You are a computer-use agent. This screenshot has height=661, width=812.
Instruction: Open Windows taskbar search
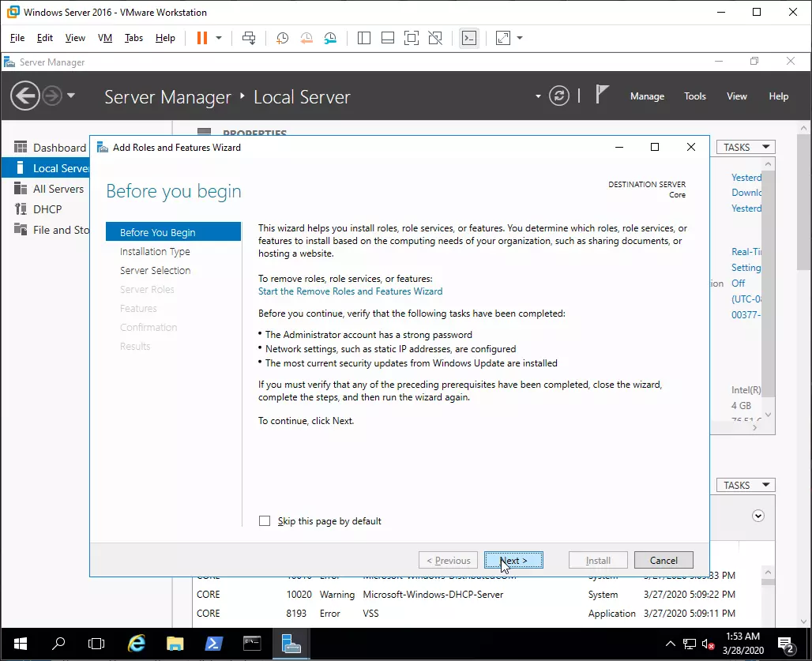58,644
